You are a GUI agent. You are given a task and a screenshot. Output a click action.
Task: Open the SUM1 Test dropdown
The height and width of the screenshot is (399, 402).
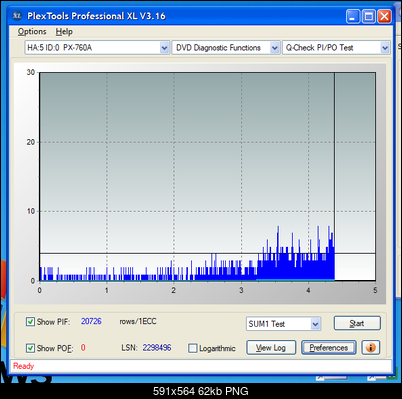click(x=315, y=324)
